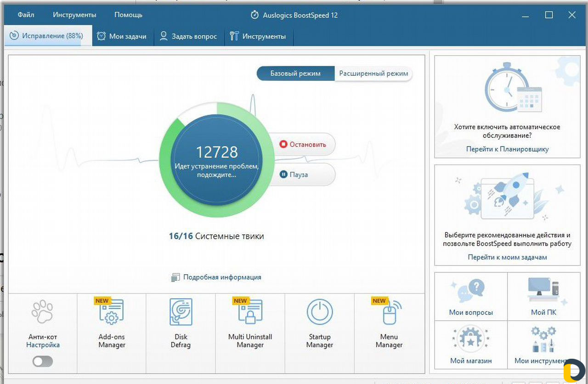Viewport: 588px width, 384px height.
Task: Open the Помощь menu
Action: [128, 15]
